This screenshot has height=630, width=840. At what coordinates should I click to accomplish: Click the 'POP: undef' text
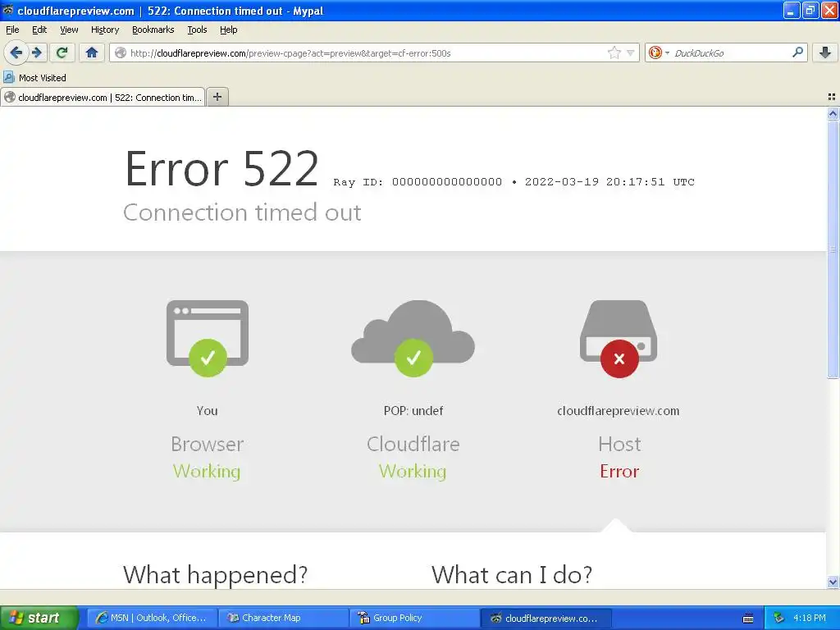(413, 411)
